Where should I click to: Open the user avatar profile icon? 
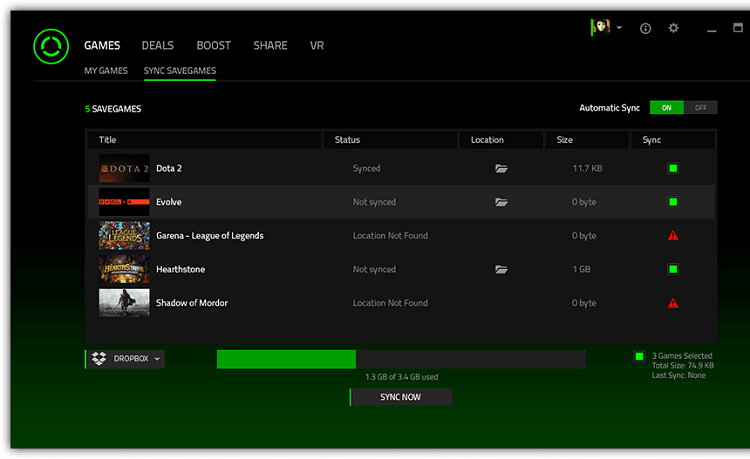601,27
